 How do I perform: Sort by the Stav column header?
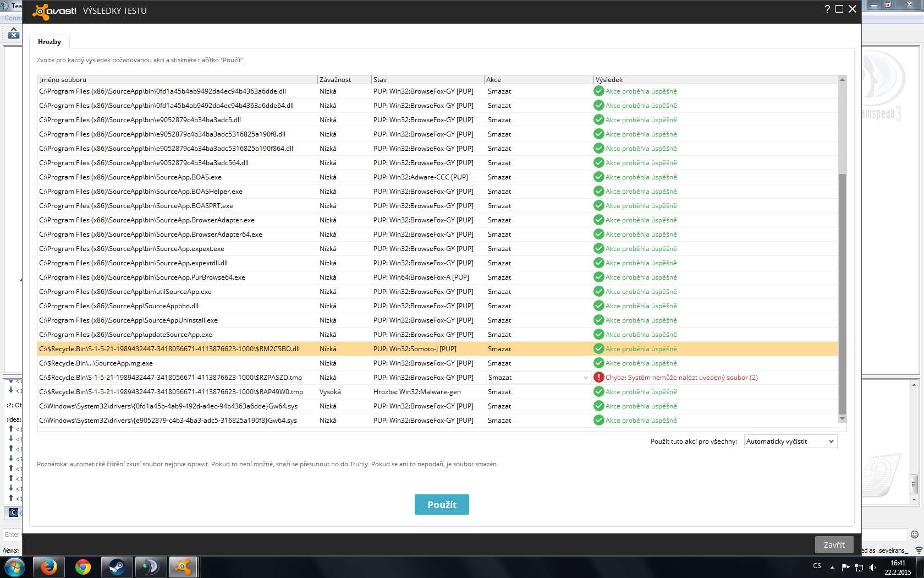pyautogui.click(x=427, y=80)
